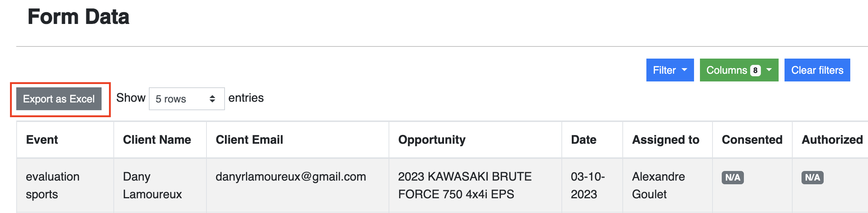868x213 pixels.
Task: Select the Dany Lamoureux client name cell
Action: coord(152,185)
